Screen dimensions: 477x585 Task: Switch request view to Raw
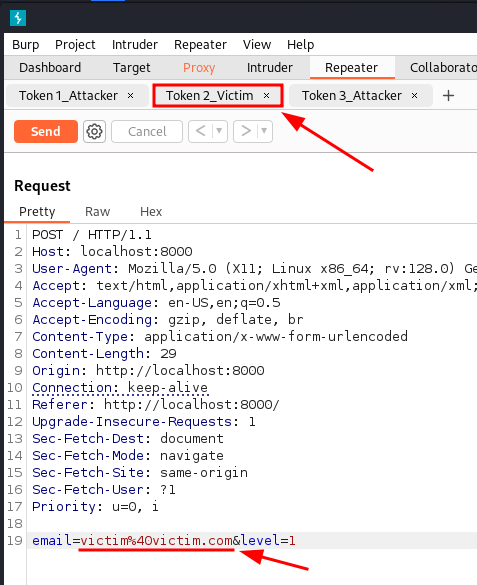coord(97,212)
